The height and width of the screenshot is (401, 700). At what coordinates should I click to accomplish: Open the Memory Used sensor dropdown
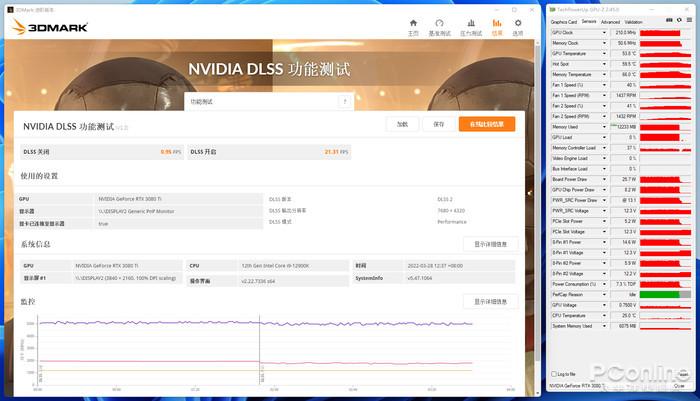[604, 127]
